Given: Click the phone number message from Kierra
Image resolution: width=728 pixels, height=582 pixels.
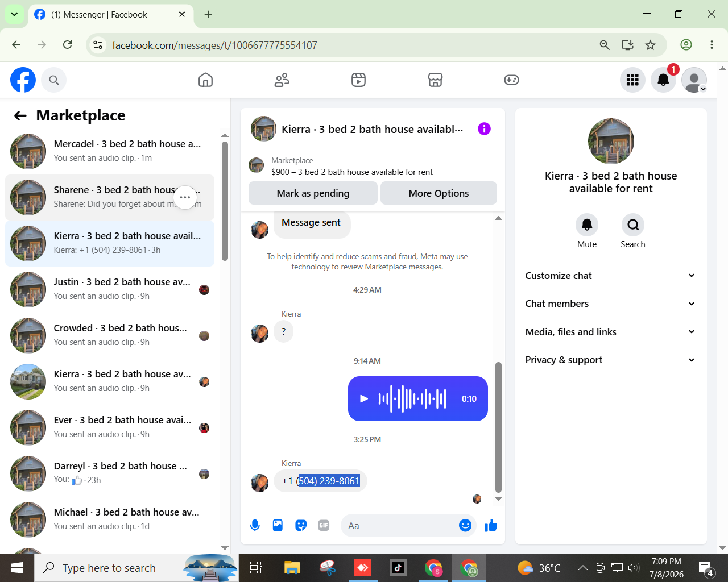Looking at the screenshot, I should [321, 481].
